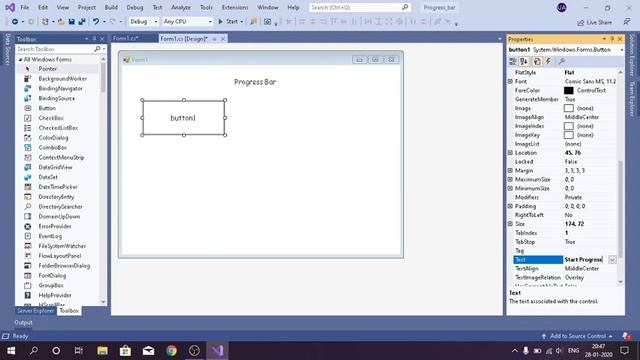Open the Analyze menu
Screen dimensions: 640x360
181,8
